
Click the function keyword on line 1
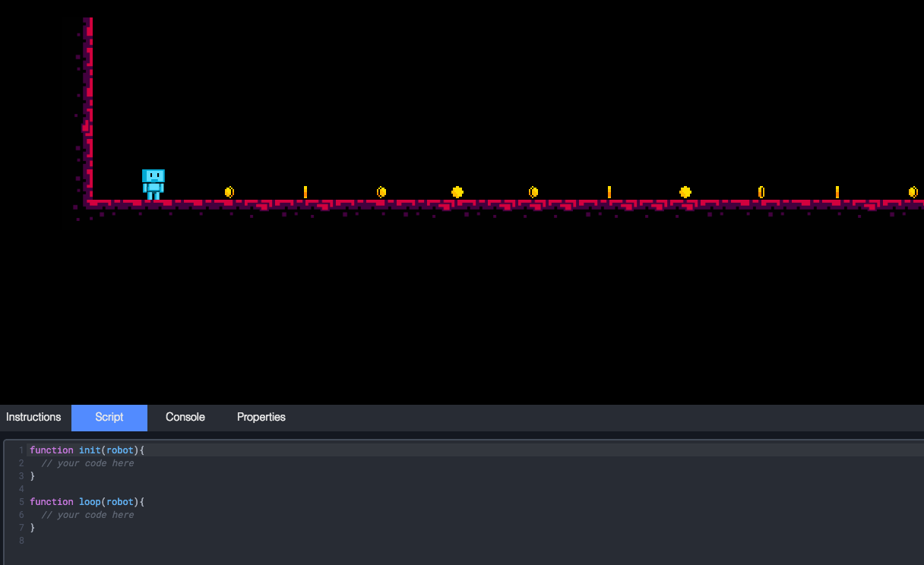click(x=51, y=450)
